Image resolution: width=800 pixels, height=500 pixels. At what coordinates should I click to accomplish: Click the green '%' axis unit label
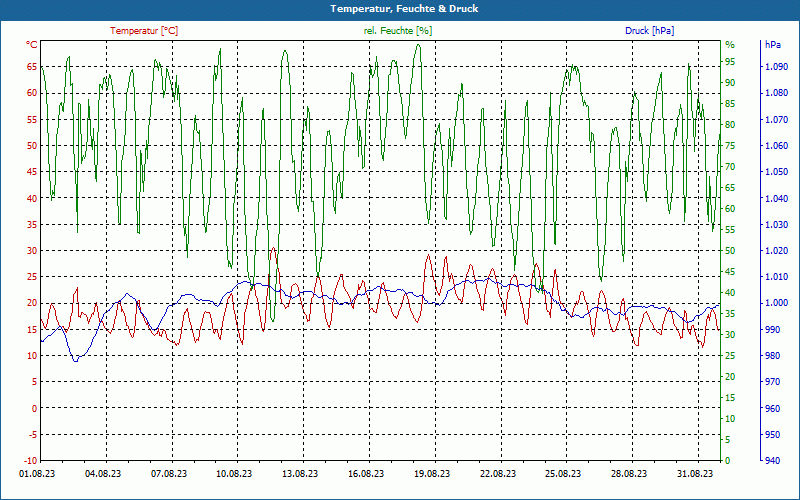[x=730, y=45]
